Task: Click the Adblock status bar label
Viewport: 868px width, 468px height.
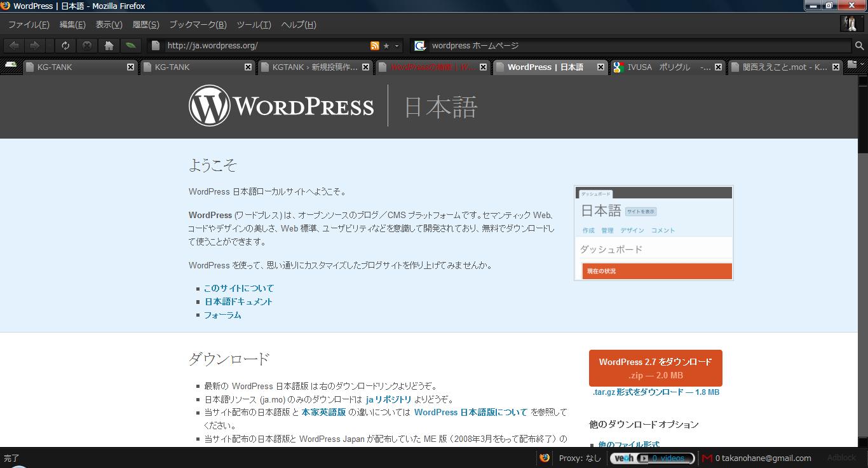Action: tap(841, 458)
